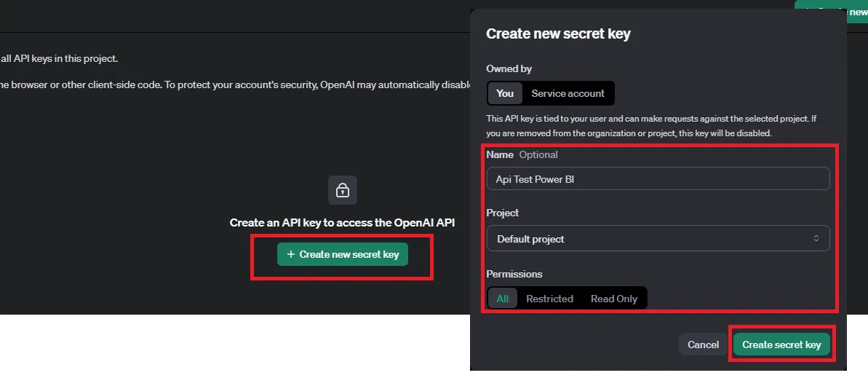Click the "Owned by" label

click(509, 68)
